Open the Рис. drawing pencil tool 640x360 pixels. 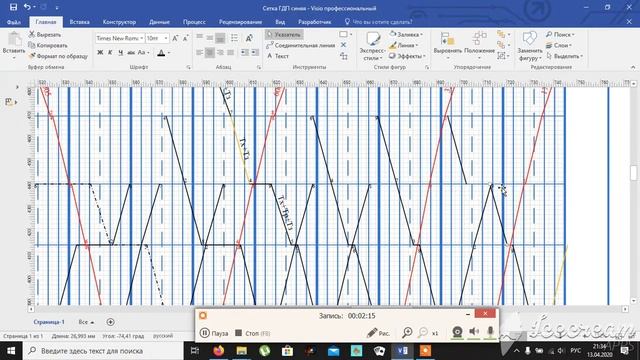click(378, 333)
